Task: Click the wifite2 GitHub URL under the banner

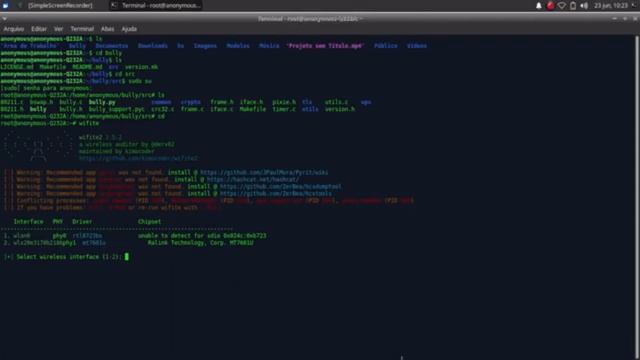Action: [138, 158]
